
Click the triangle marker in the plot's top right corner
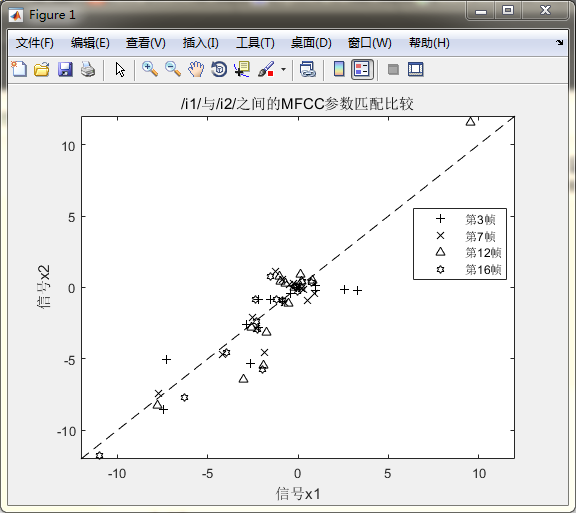pyautogui.click(x=471, y=122)
